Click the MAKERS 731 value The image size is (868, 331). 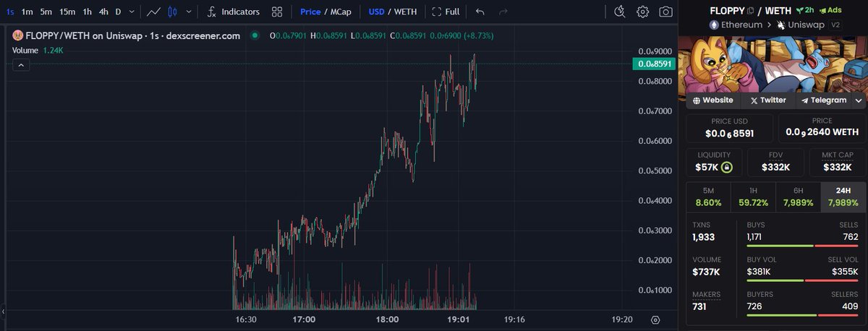click(x=701, y=306)
